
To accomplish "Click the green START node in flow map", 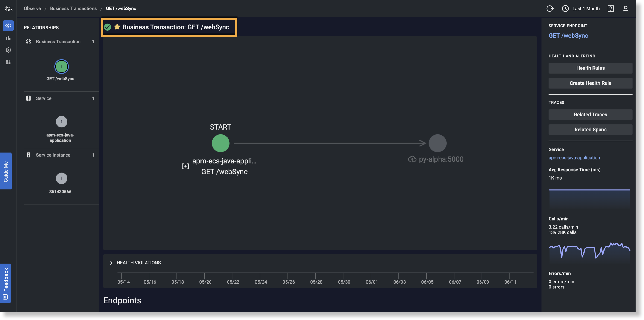I will tap(220, 143).
